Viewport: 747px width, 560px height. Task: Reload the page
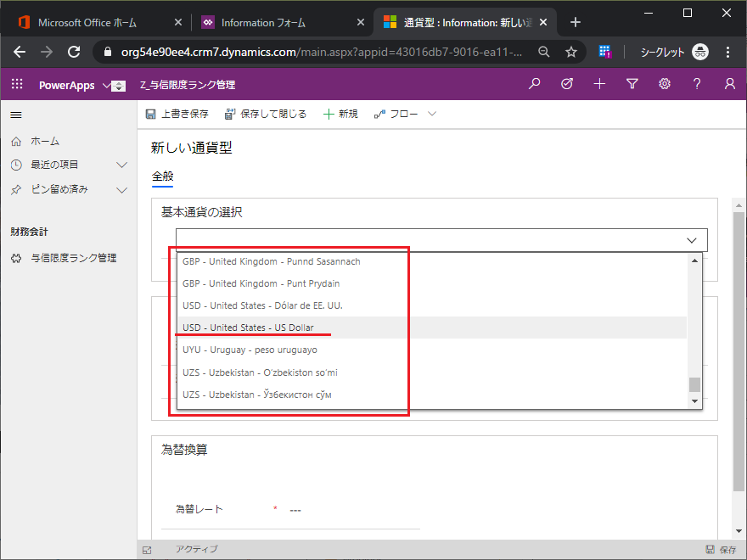(74, 52)
